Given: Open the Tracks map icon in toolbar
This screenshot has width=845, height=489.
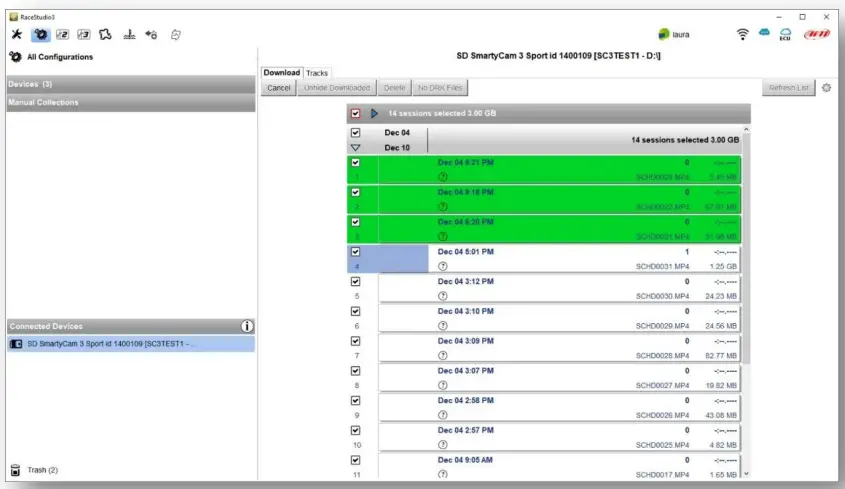Looking at the screenshot, I should point(106,35).
